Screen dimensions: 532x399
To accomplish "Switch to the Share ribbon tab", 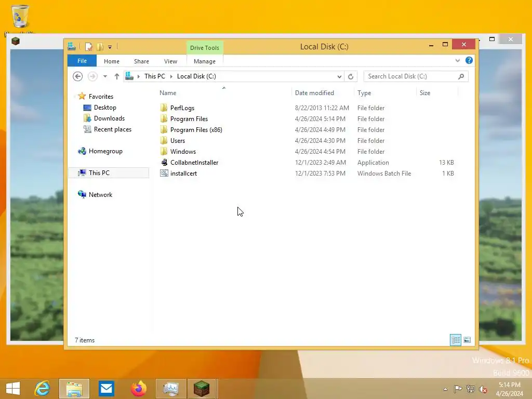I will tap(141, 61).
